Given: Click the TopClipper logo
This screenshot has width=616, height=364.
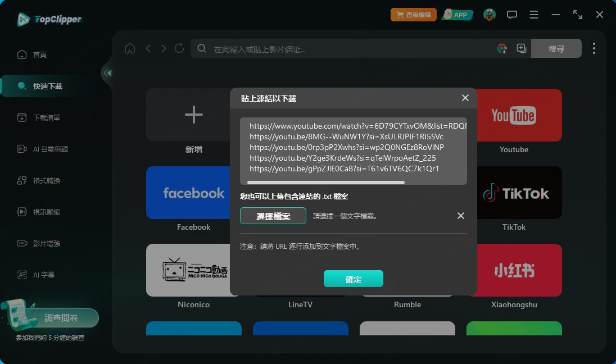Looking at the screenshot, I should (49, 19).
